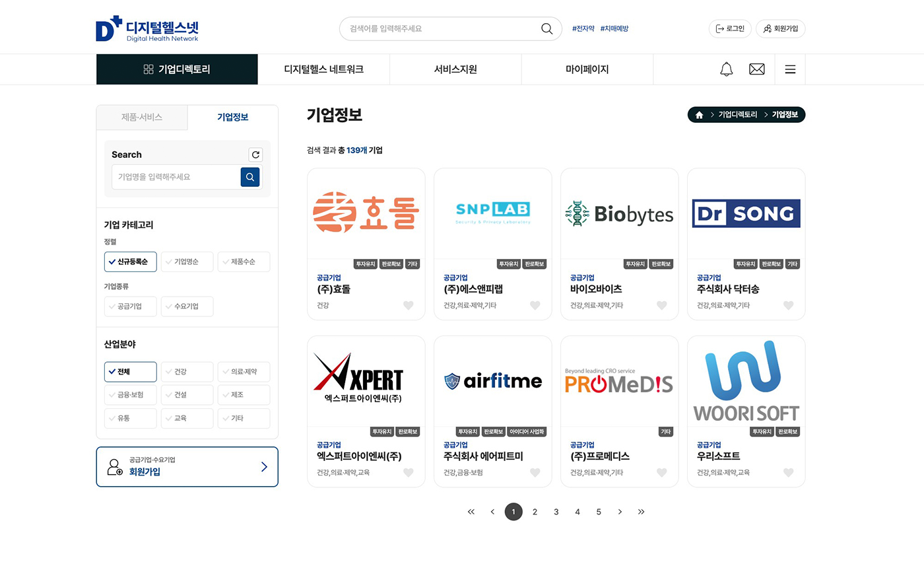Viewport: 924px width, 568px height.
Task: Toggle the 공급기업 company type filter
Action: point(131,306)
